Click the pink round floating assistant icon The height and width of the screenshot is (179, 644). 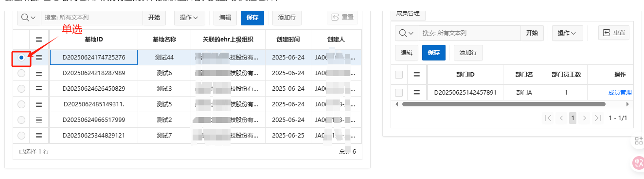(x=638, y=163)
